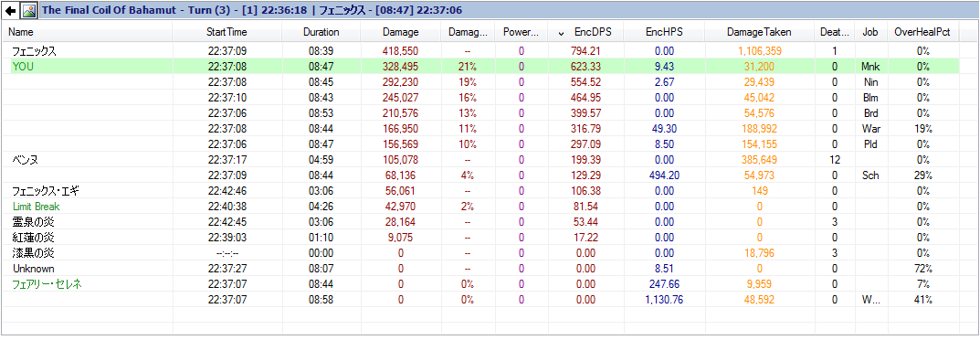The width and height of the screenshot is (980, 340).
Task: Click the Blm job cell
Action: coord(870,98)
